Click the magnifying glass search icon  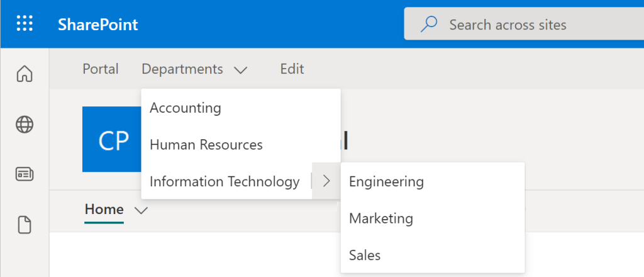click(x=429, y=25)
